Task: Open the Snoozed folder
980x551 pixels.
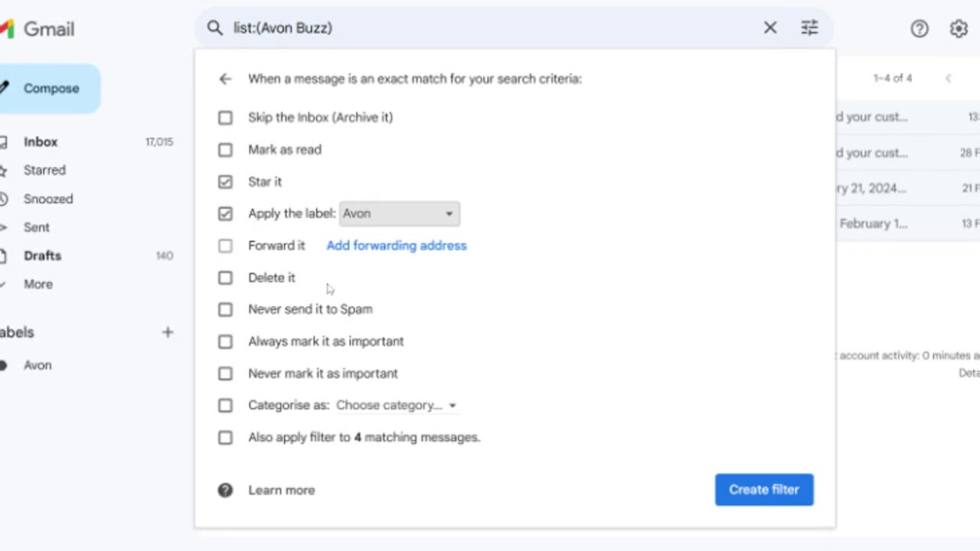Action: tap(48, 199)
